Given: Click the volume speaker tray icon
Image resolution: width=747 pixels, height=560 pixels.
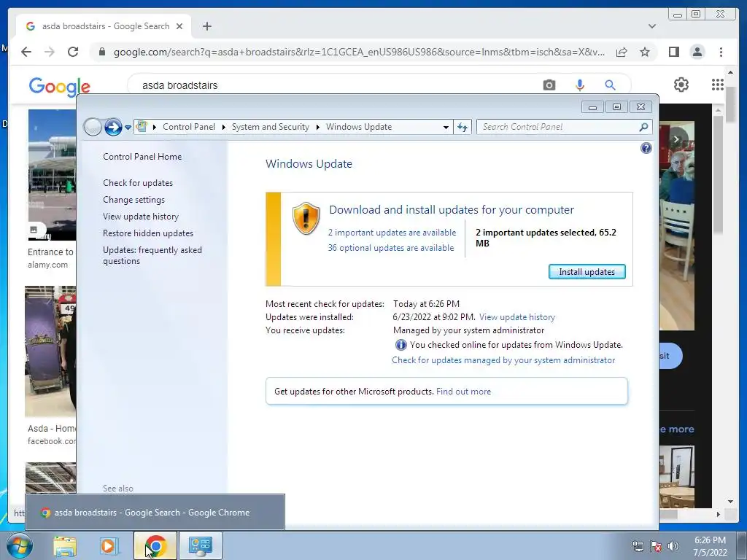Looking at the screenshot, I should tap(673, 546).
